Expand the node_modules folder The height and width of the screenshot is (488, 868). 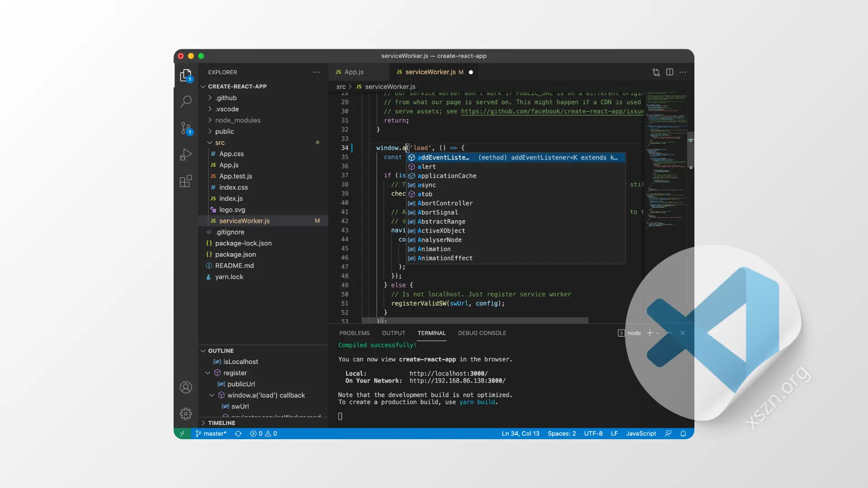pyautogui.click(x=238, y=120)
